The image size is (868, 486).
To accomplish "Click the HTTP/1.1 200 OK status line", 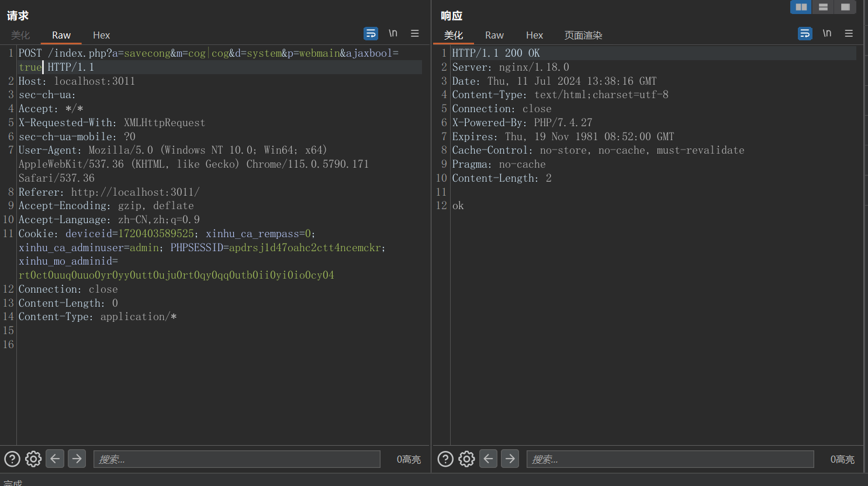I will pyautogui.click(x=496, y=53).
